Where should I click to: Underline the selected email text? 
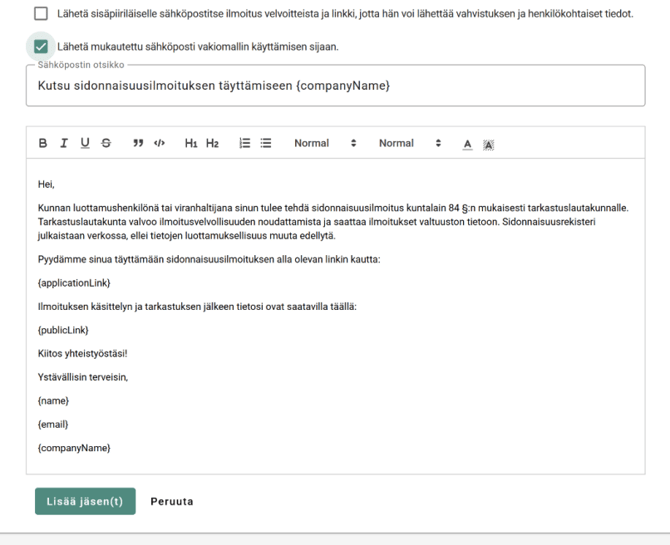click(85, 143)
